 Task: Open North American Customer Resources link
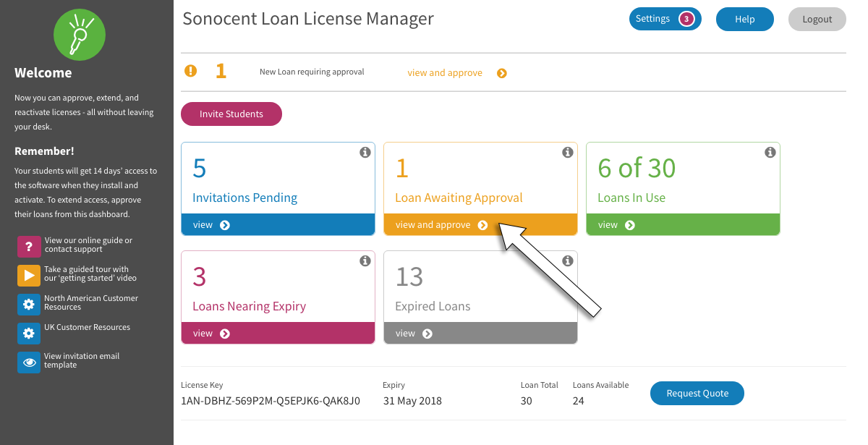point(91,302)
